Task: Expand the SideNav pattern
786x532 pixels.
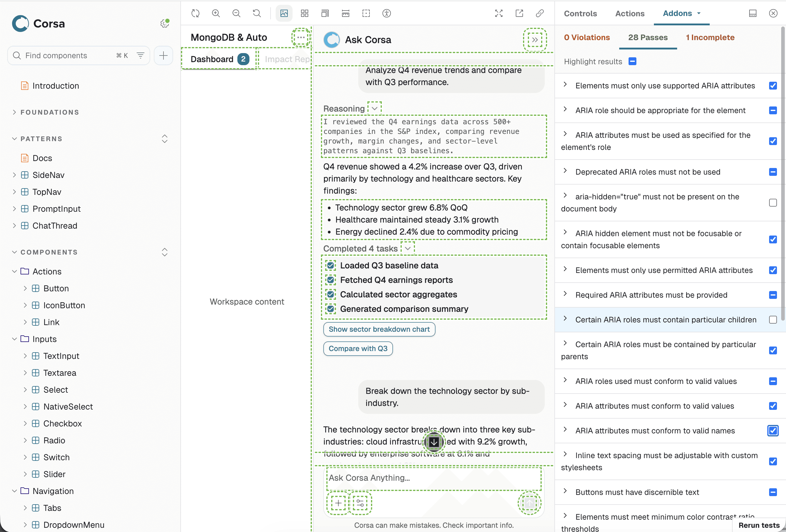Action: click(x=14, y=175)
